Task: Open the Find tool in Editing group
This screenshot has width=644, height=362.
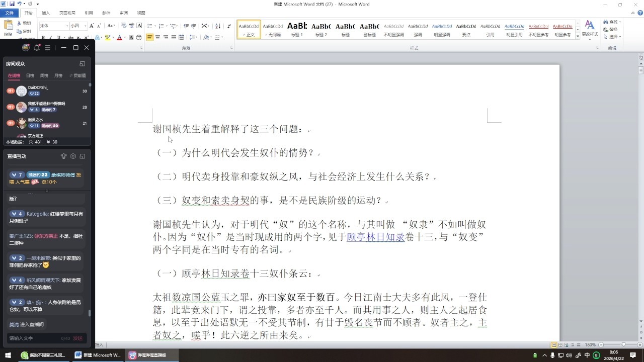Action: 612,22
